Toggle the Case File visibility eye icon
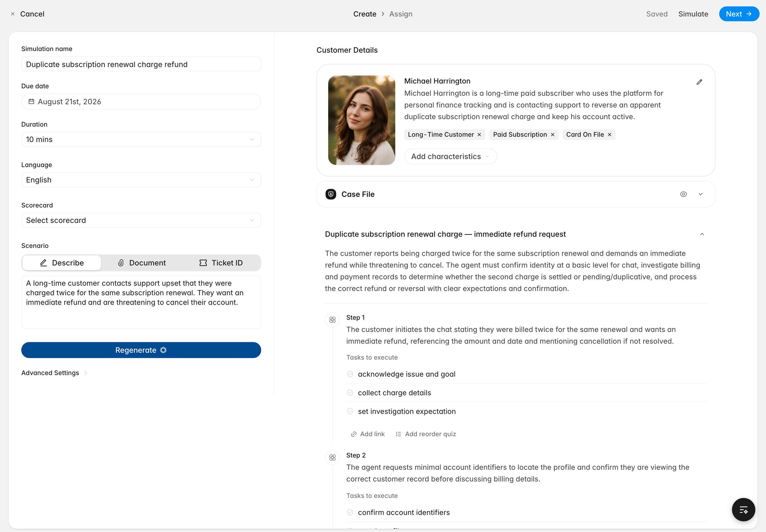 pyautogui.click(x=683, y=194)
